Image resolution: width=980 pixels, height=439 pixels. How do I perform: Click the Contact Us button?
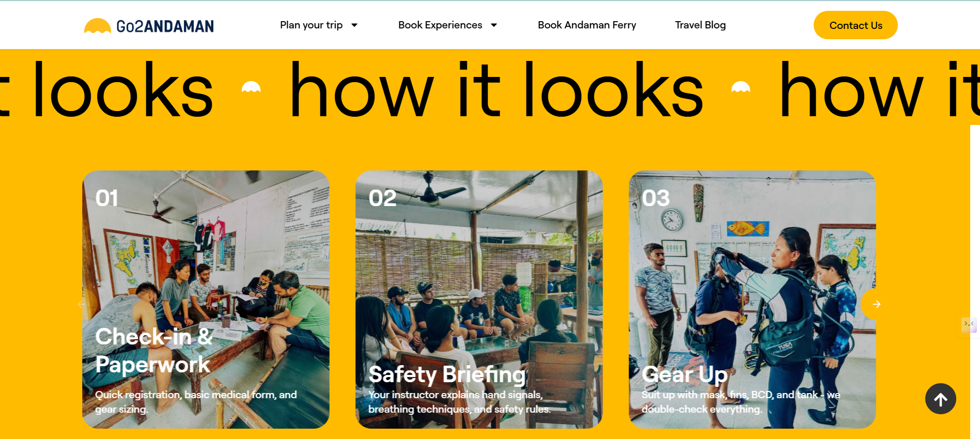point(855,25)
